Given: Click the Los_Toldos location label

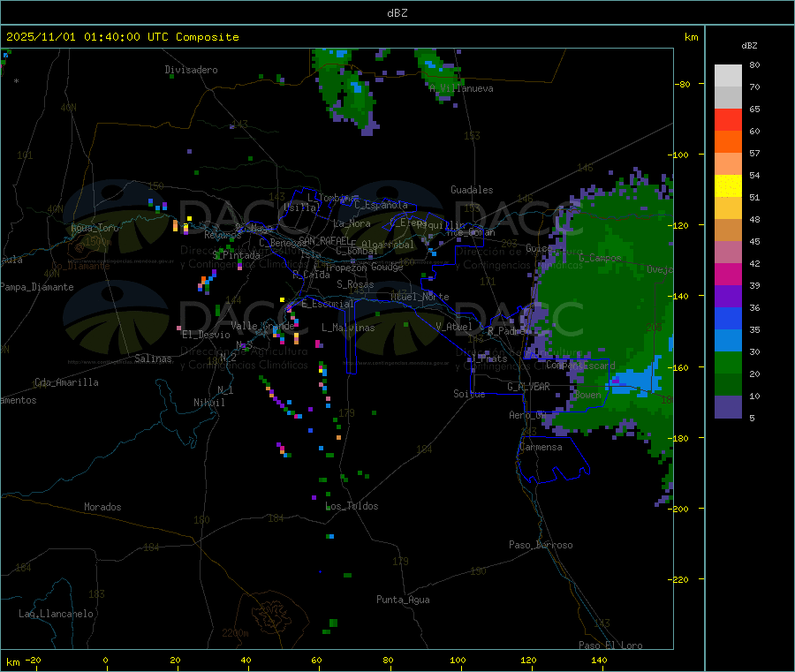Looking at the screenshot, I should click(x=352, y=506).
